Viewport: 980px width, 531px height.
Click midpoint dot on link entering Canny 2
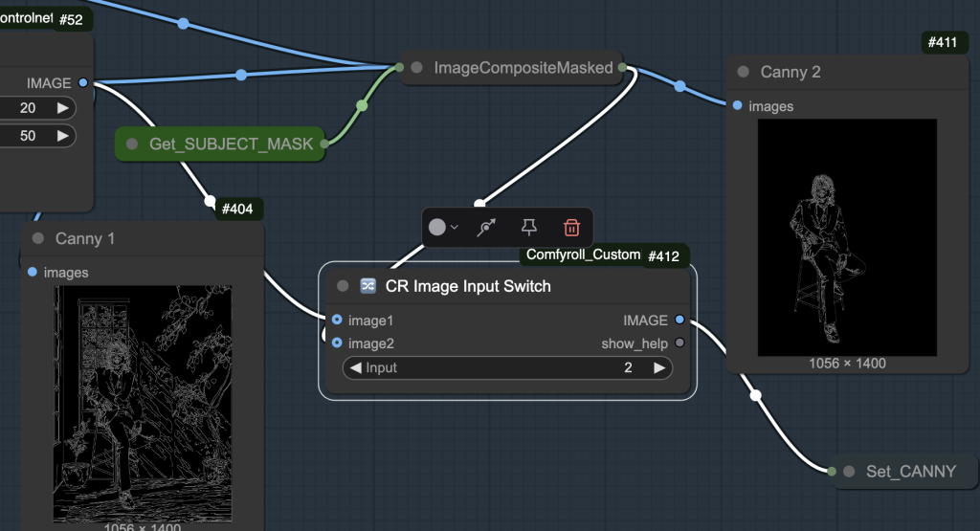pos(680,86)
